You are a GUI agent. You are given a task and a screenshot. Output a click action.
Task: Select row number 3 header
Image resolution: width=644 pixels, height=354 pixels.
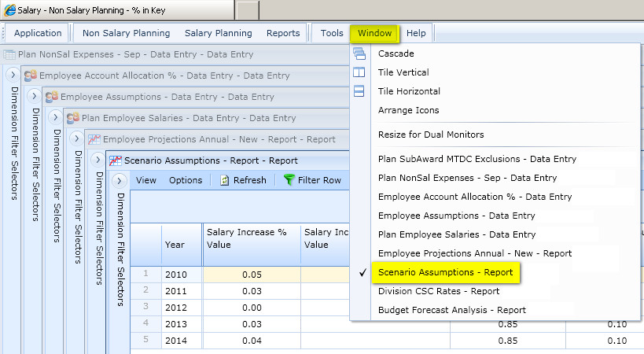click(145, 307)
